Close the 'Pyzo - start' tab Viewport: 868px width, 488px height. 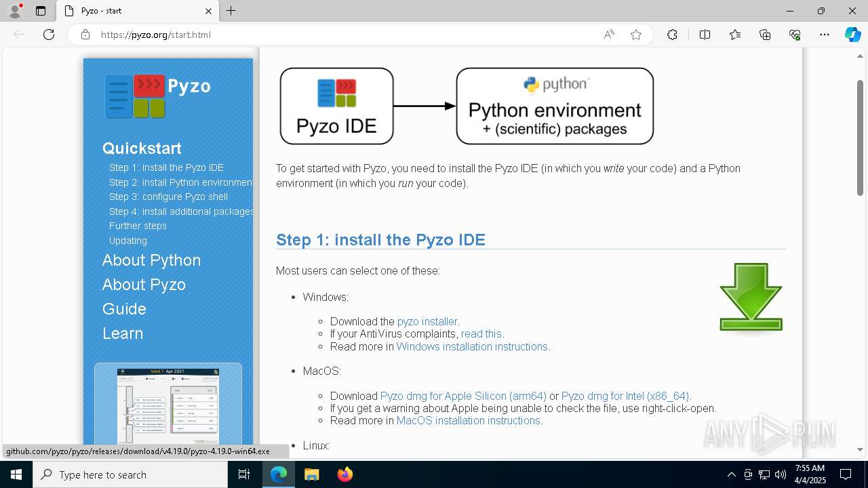[208, 11]
